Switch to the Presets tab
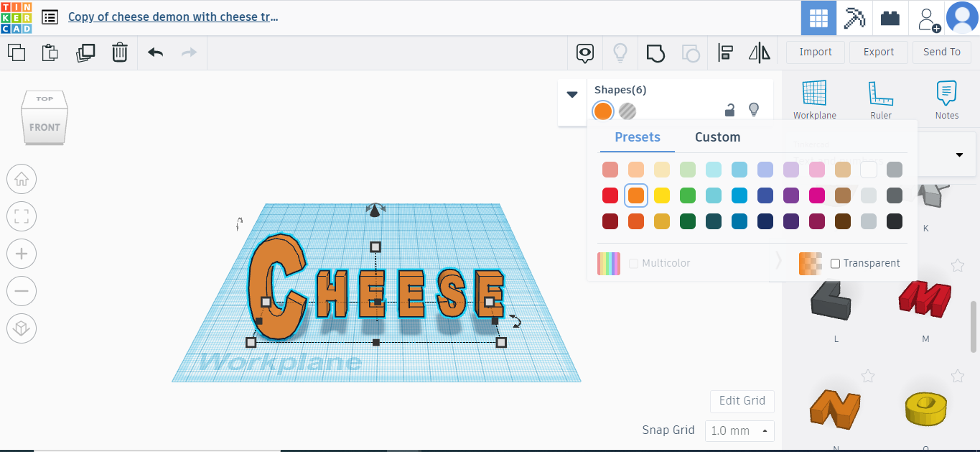Screen dimensions: 980x452 (638, 137)
